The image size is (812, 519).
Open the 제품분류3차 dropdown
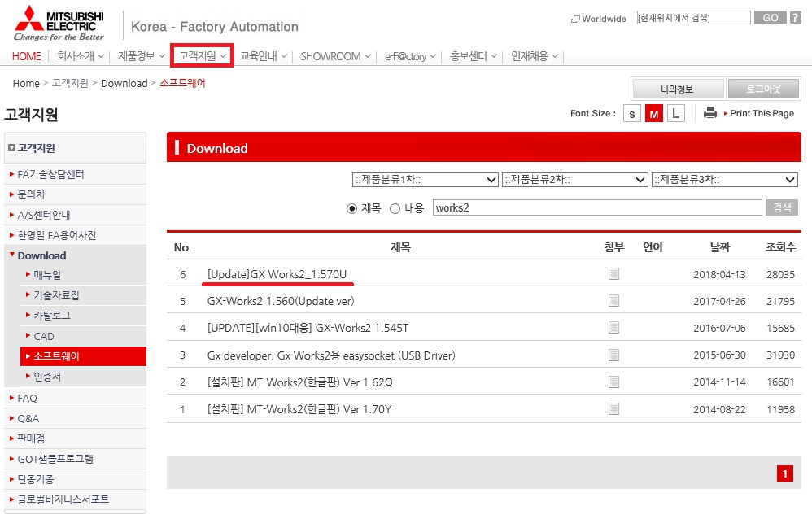pos(724,180)
